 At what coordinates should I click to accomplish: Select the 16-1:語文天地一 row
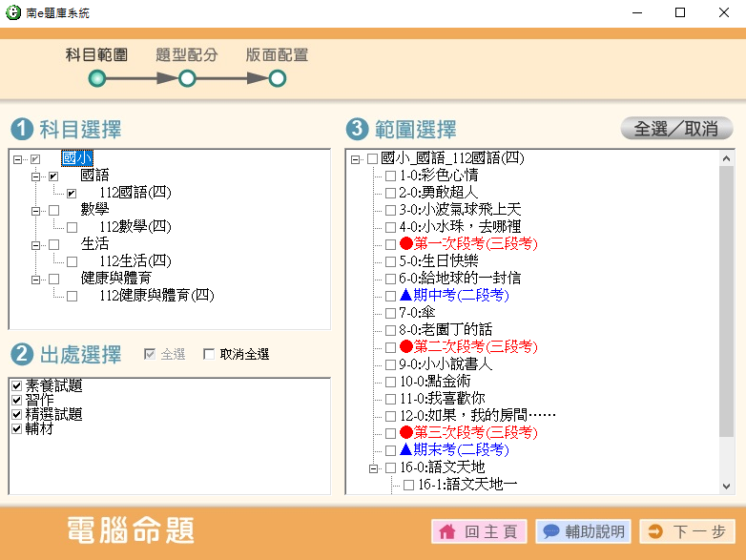point(467,485)
